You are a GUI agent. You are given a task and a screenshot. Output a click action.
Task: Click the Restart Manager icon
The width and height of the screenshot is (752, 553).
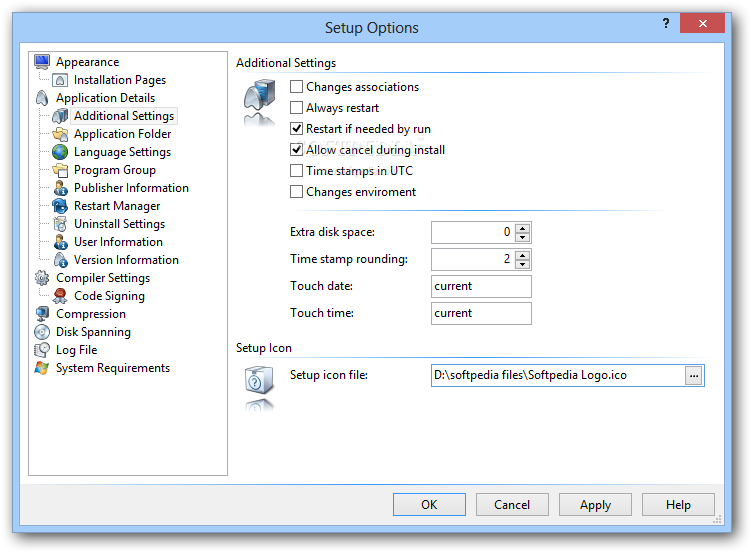[x=60, y=206]
